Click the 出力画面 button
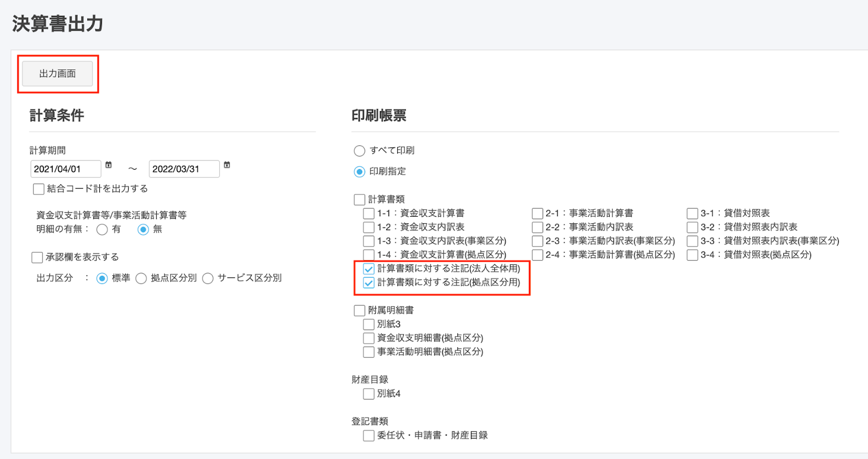The image size is (868, 459). [x=58, y=74]
